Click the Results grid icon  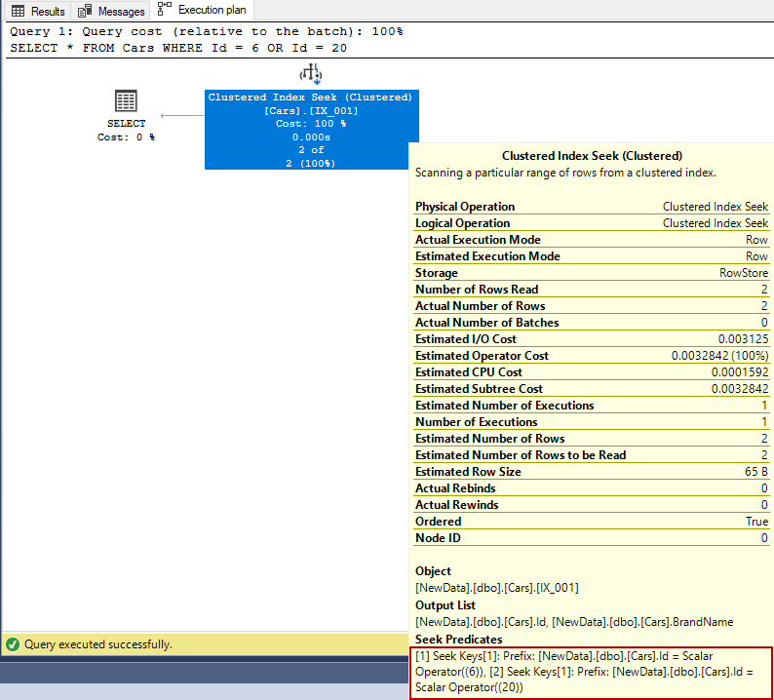[18, 11]
